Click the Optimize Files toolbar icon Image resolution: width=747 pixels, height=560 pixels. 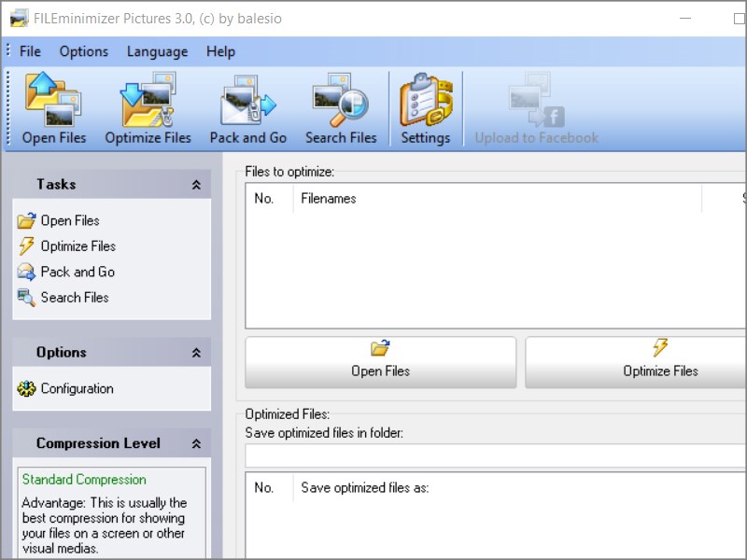point(148,108)
